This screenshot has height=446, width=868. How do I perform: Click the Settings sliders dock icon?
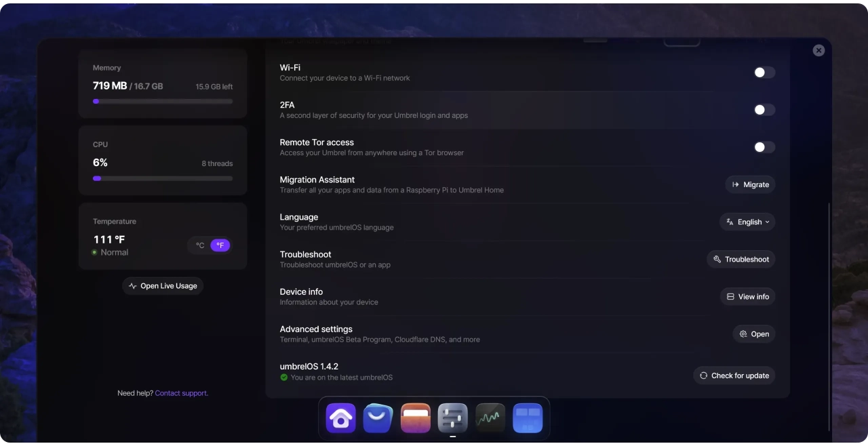point(452,418)
